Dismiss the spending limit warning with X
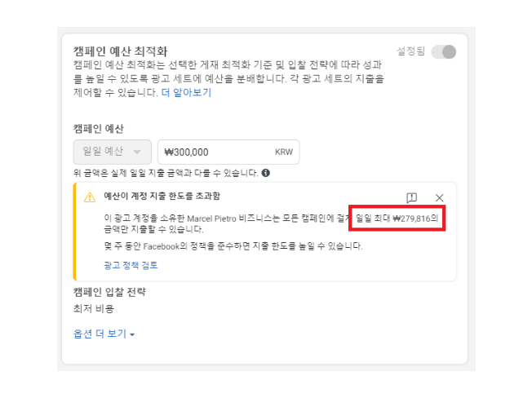 (x=439, y=197)
